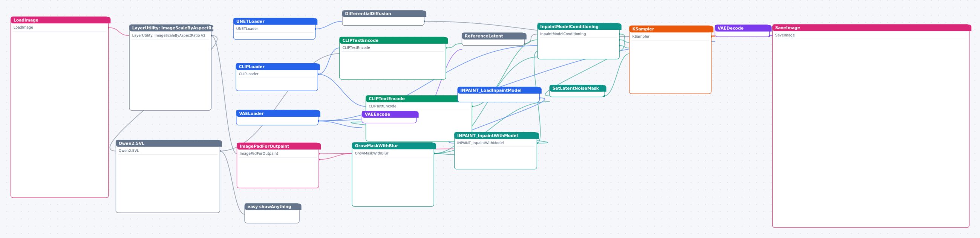980x238 pixels.
Task: Select the SaveImage node title bar
Action: coord(871,28)
